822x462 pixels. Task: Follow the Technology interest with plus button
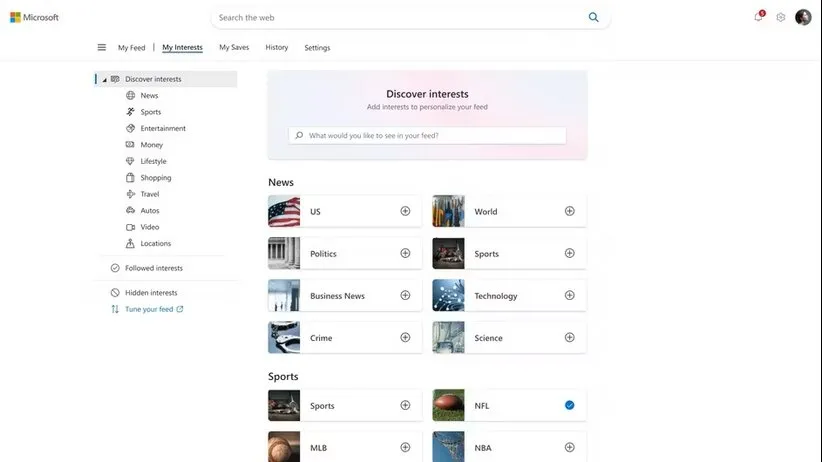(569, 295)
